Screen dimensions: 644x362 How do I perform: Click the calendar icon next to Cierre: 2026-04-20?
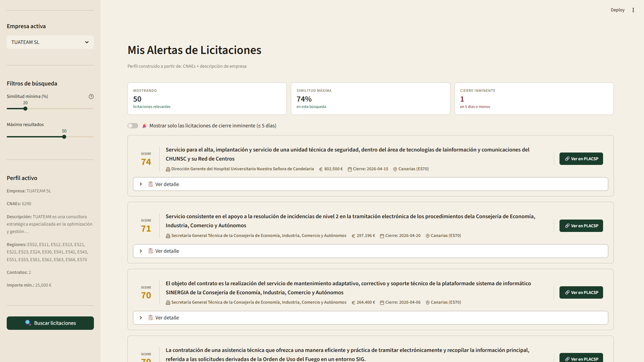[x=382, y=236]
